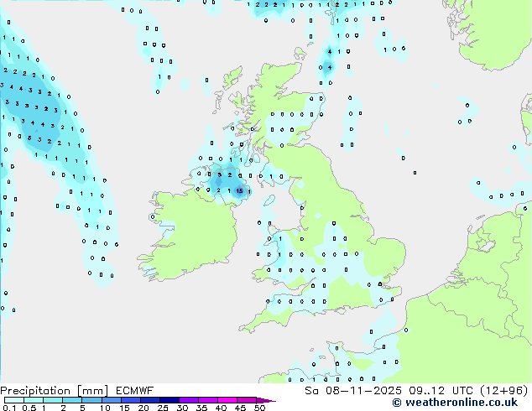Click the 30–35 mm purple legend swatch

pyautogui.click(x=188, y=400)
